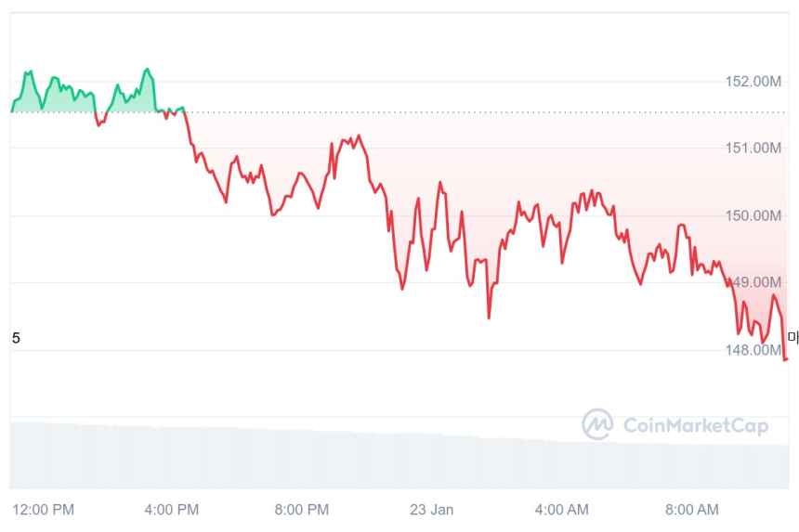Image resolution: width=799 pixels, height=532 pixels.
Task: Click the 151.00M y-axis label
Action: coord(753,149)
